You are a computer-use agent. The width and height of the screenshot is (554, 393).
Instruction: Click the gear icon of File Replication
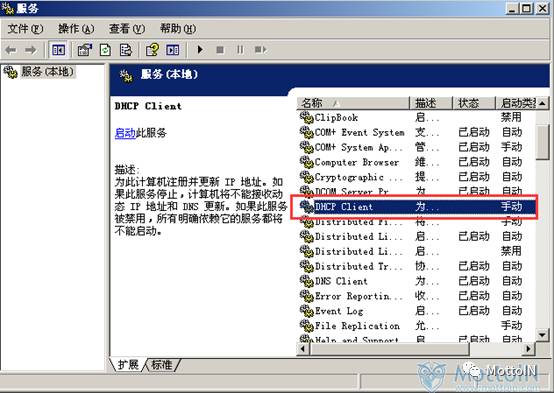306,325
